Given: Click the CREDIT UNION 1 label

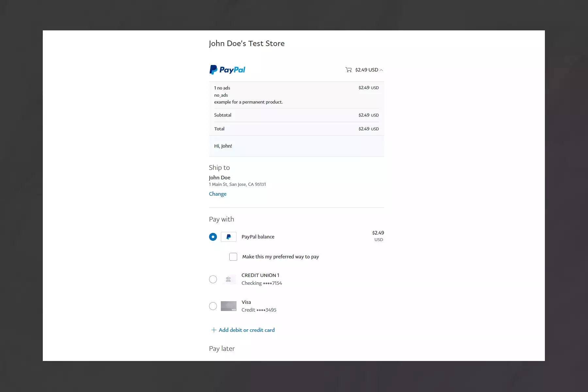Looking at the screenshot, I should pos(260,275).
